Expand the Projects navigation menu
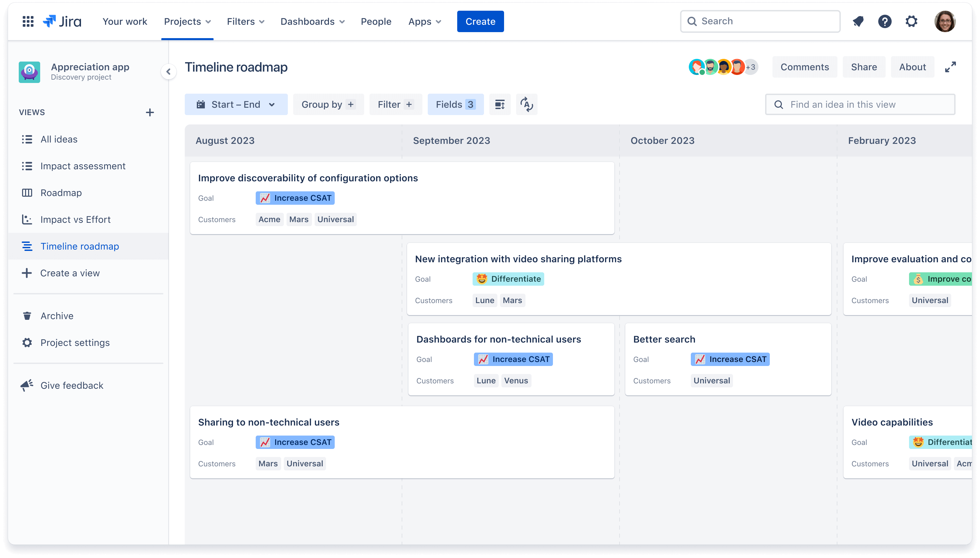The image size is (980, 558). [187, 21]
